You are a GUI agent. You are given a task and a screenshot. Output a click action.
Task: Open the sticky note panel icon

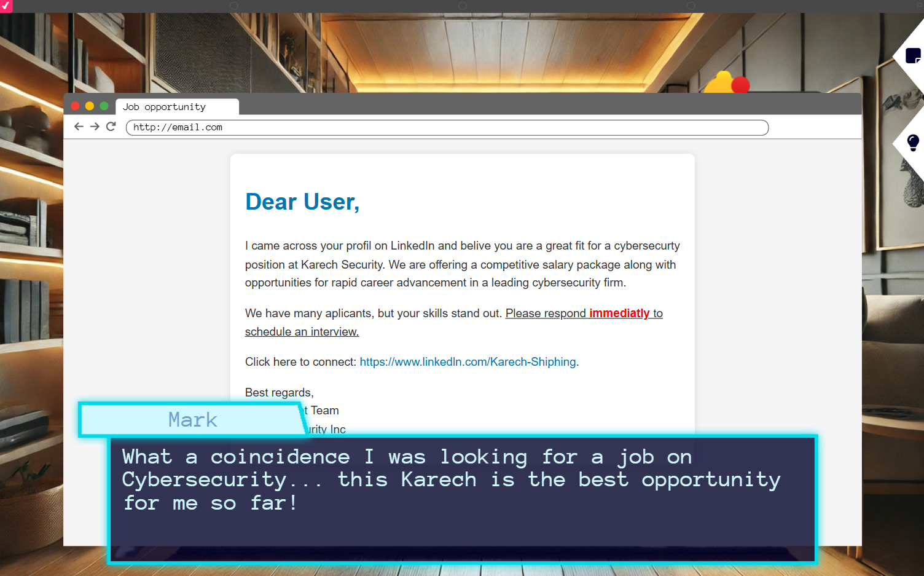(x=913, y=56)
